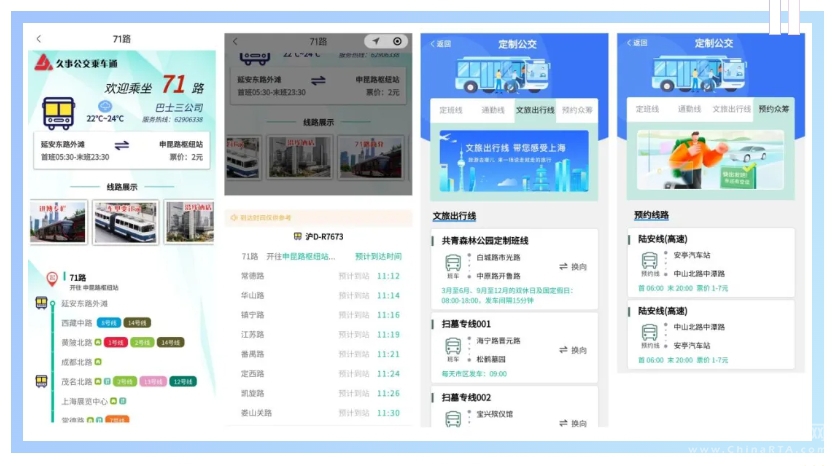This screenshot has height=466, width=837.
Task: Select the highlighted 预约众筹 tab on the rightmost screen
Action: pos(773,109)
